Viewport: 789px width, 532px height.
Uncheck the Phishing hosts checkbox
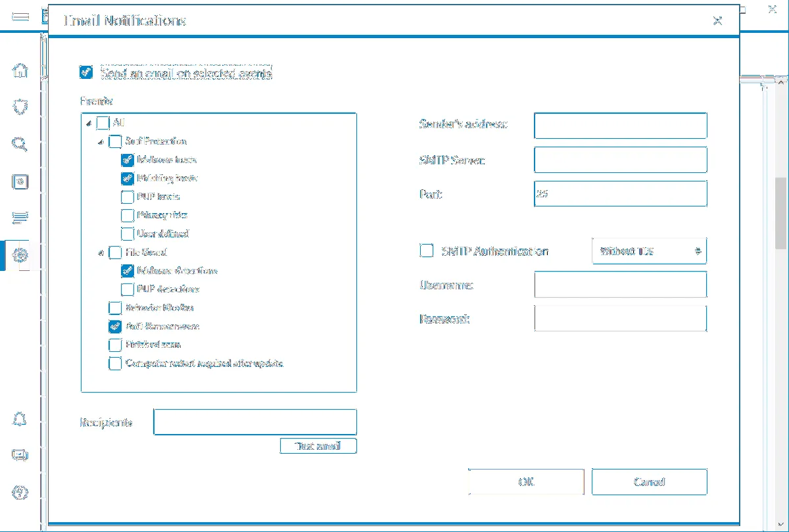coord(128,178)
